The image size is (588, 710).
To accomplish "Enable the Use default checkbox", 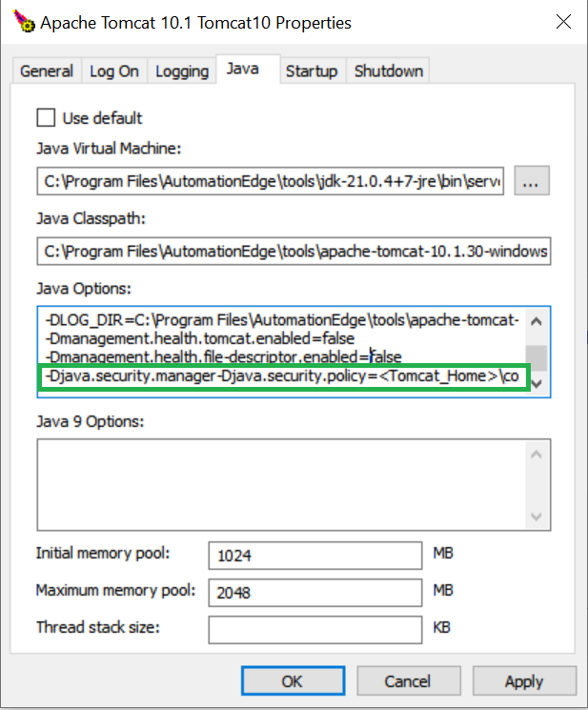I will point(46,118).
